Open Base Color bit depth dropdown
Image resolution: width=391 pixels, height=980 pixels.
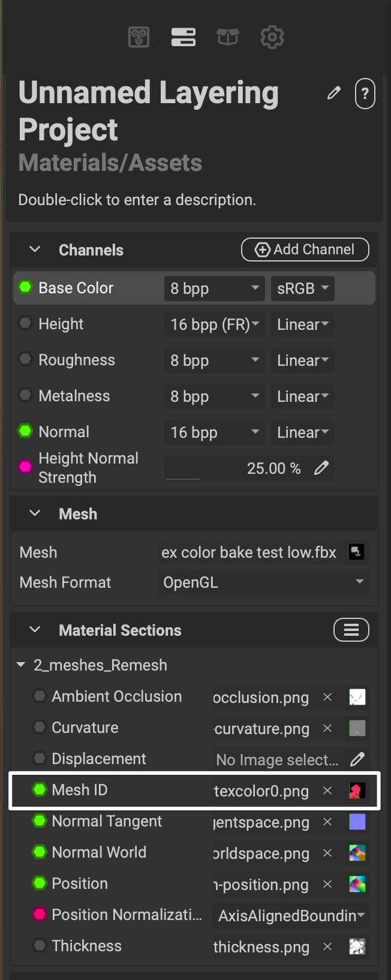coord(214,288)
